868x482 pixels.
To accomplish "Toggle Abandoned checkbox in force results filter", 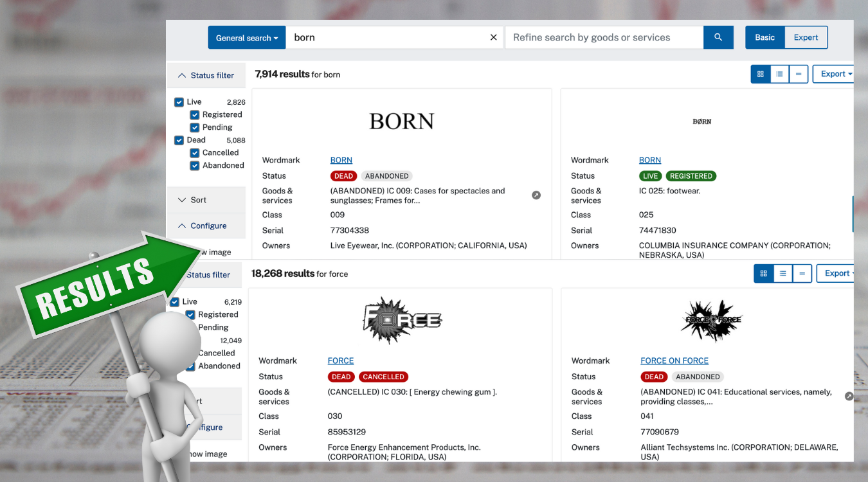I will point(190,366).
